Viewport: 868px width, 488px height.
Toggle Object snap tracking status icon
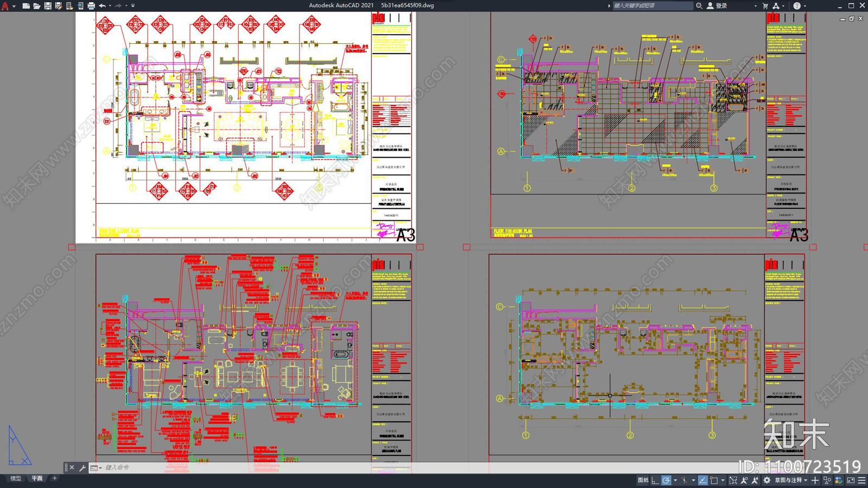[x=703, y=480]
